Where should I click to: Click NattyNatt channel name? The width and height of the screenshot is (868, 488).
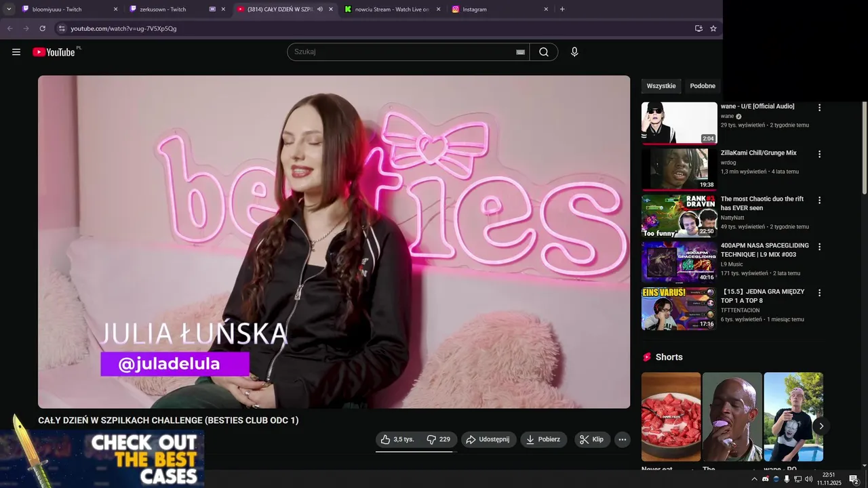732,218
